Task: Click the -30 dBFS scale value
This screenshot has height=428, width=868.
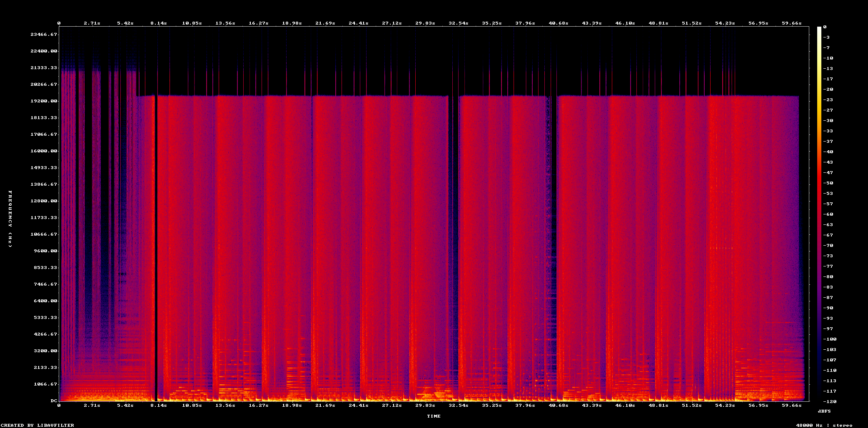Action: coord(828,121)
